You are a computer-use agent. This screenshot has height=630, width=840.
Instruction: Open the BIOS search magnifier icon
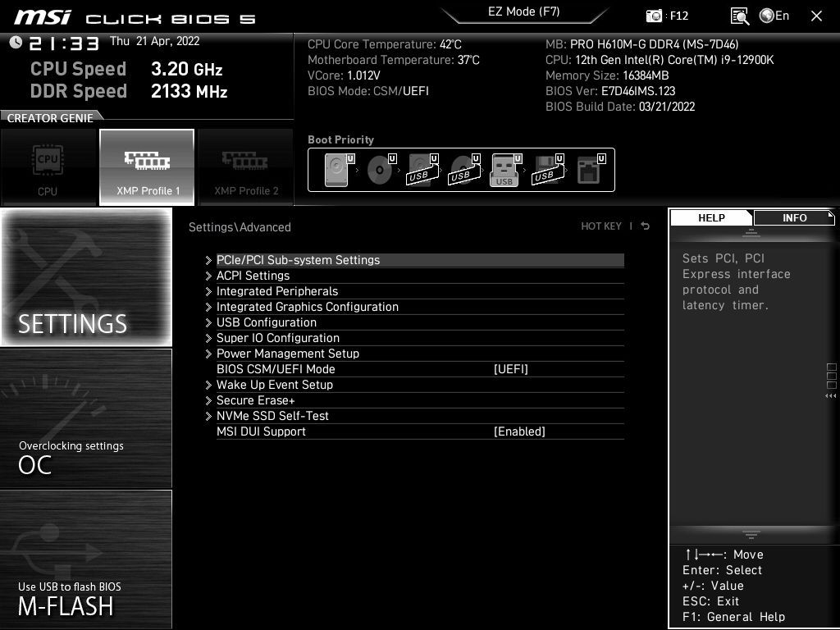[739, 16]
